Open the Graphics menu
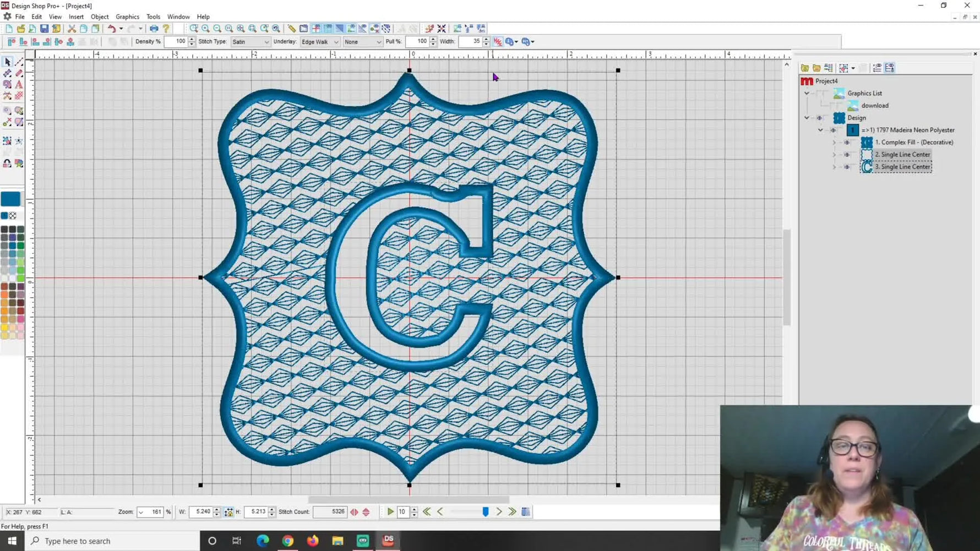This screenshot has width=980, height=551. [x=127, y=17]
